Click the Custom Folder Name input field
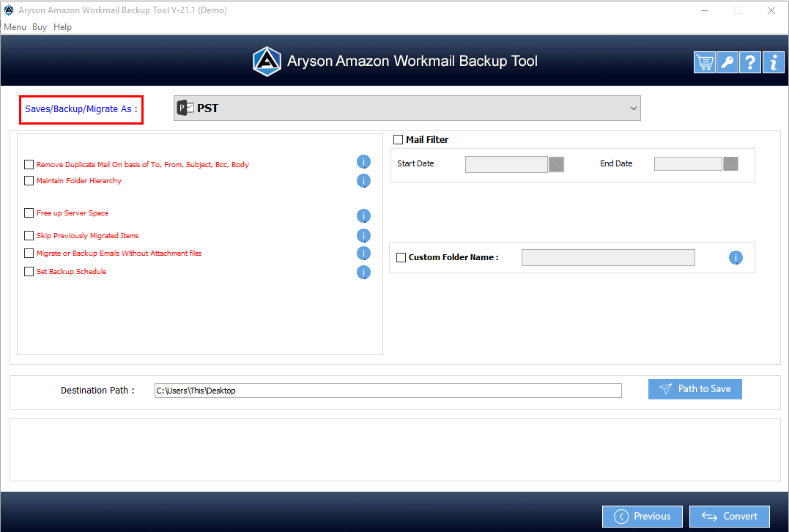This screenshot has height=532, width=789. (608, 258)
